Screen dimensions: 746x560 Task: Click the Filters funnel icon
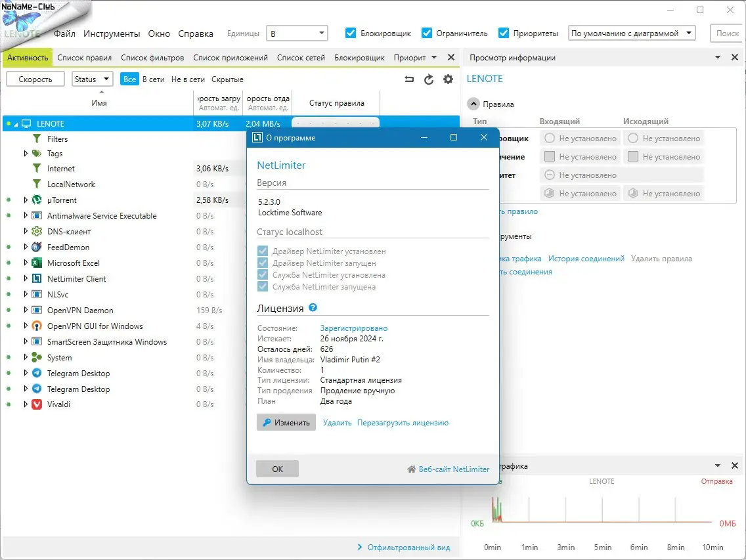37,139
